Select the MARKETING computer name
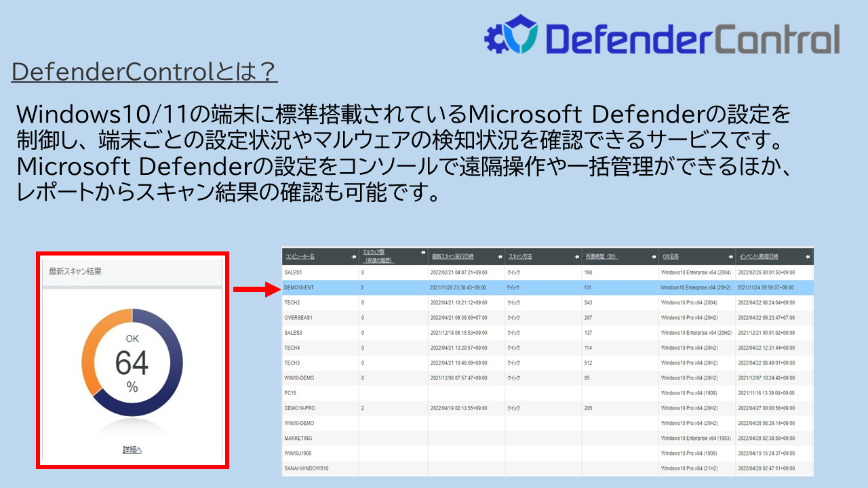The width and height of the screenshot is (868, 488). pos(298,439)
